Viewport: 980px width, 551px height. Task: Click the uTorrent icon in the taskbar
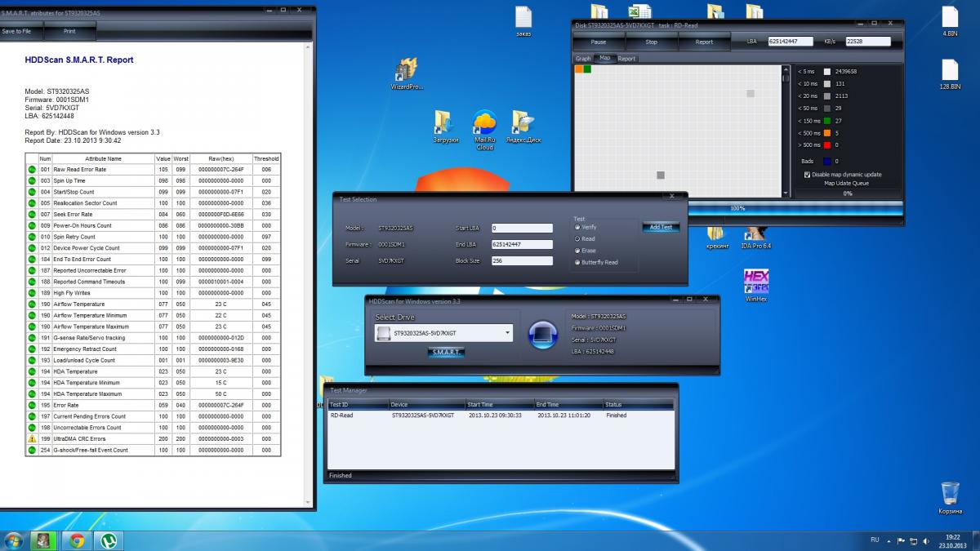[x=107, y=540]
